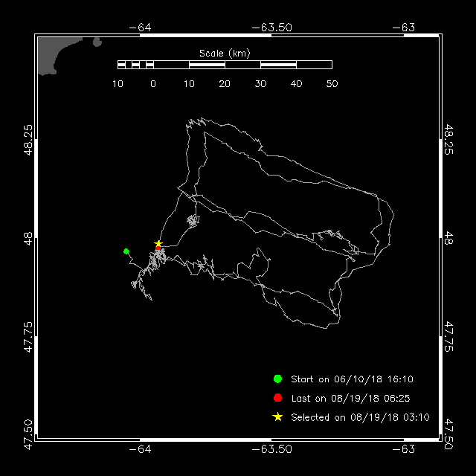This screenshot has width=476, height=476.
Task: Click the scale bar graphic
Action: coord(225,65)
